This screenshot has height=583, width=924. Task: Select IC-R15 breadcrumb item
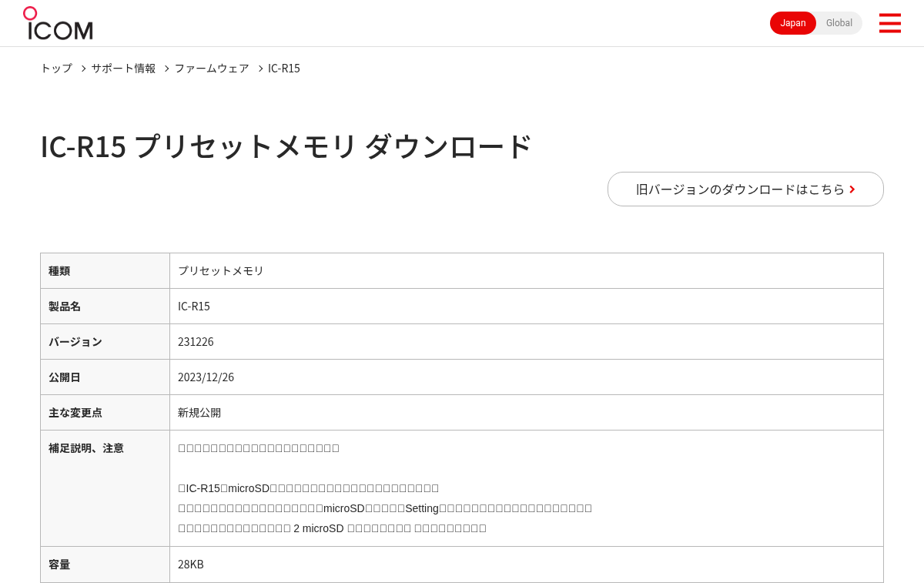[284, 68]
